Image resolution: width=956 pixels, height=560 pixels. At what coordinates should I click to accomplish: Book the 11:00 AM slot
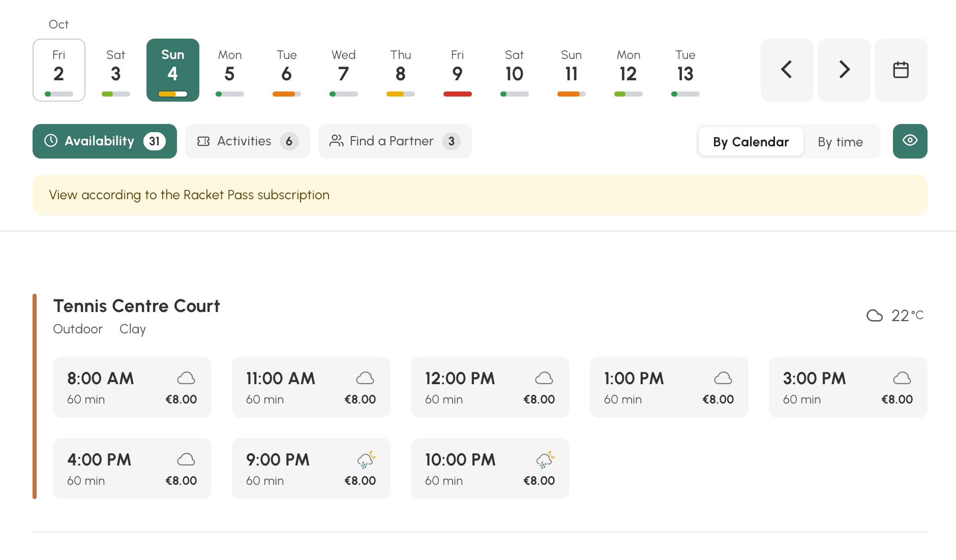pyautogui.click(x=311, y=387)
